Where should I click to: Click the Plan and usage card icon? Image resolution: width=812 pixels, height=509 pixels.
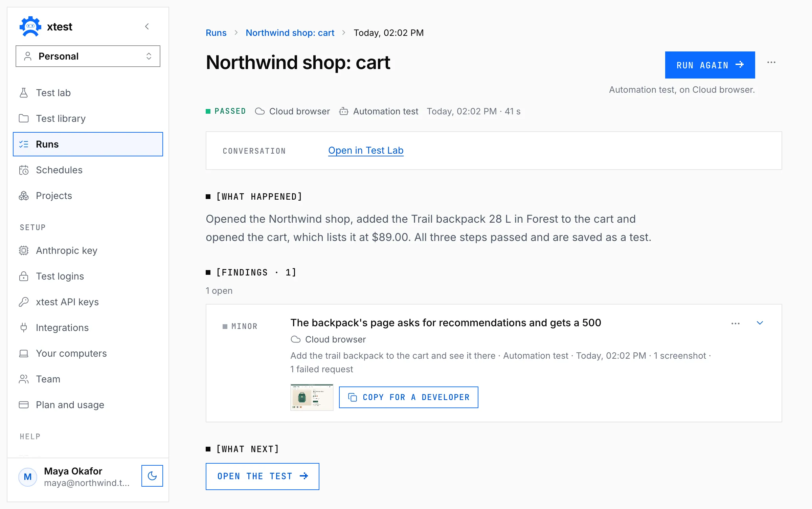24,405
